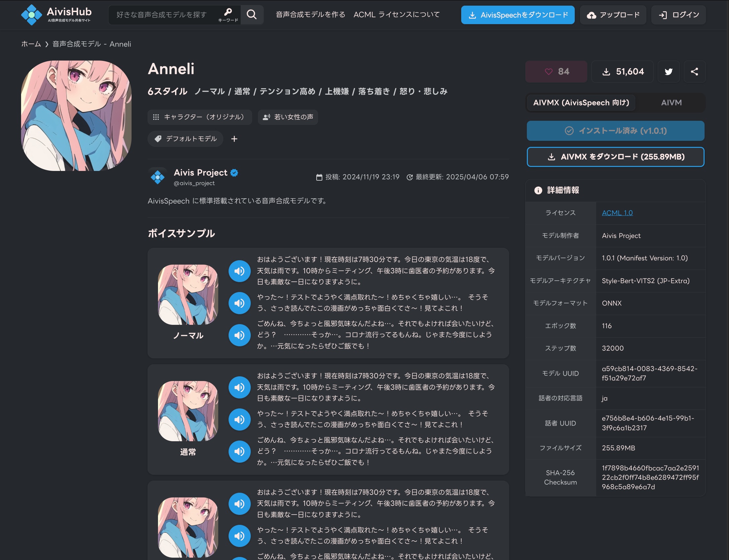Click the アップロード button
Screen dimensions: 729x560
point(613,15)
